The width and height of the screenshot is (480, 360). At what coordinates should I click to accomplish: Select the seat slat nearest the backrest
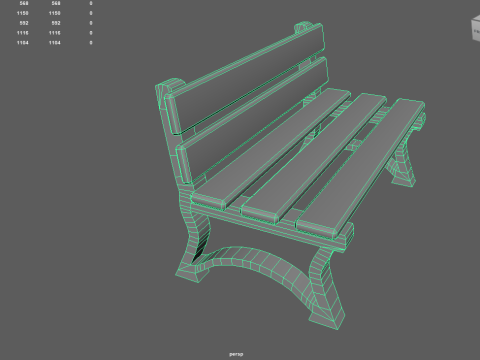point(272,148)
